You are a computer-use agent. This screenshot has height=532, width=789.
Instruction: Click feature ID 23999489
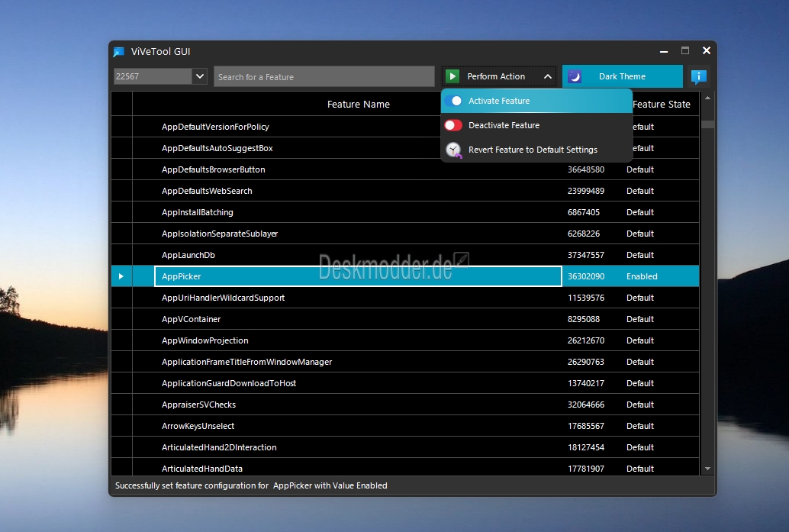click(586, 191)
